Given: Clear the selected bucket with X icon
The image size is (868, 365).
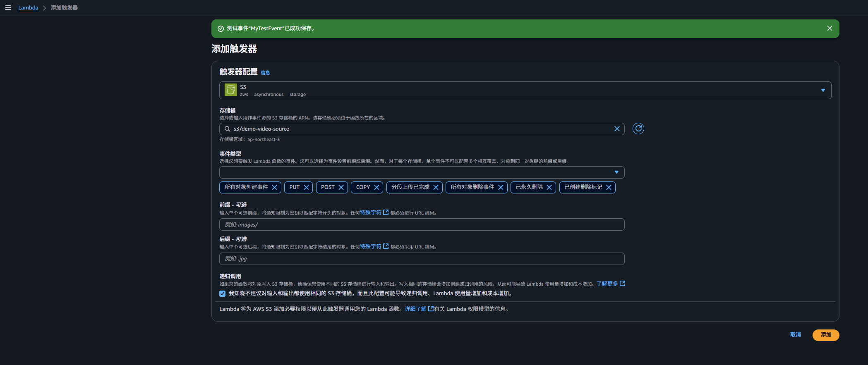Looking at the screenshot, I should [617, 129].
